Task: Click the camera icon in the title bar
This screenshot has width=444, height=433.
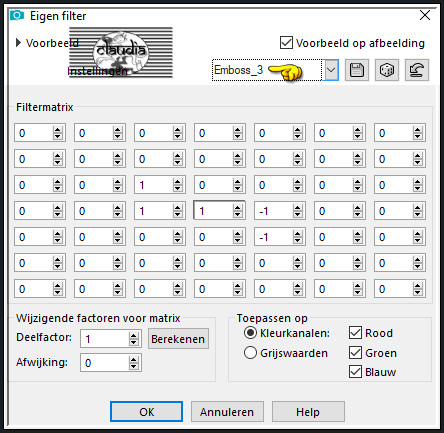Action: pyautogui.click(x=17, y=15)
